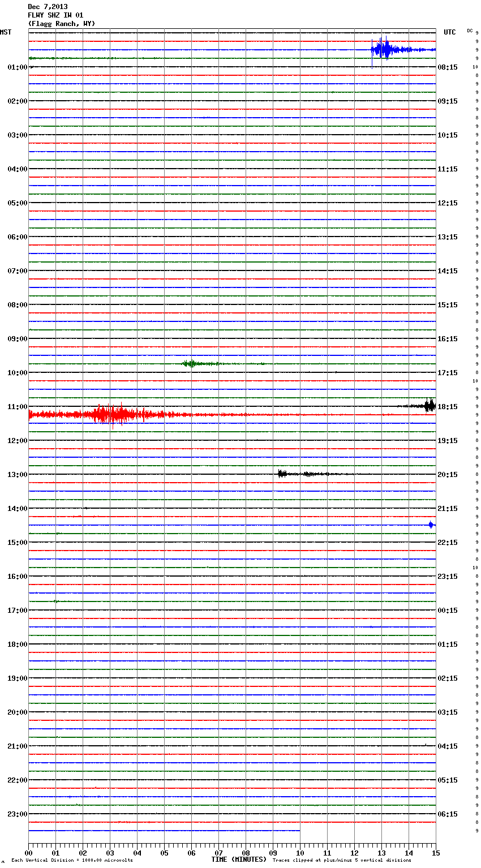Click the 'UTC' time zone label
The height and width of the screenshot is (868, 481).
[x=450, y=32]
